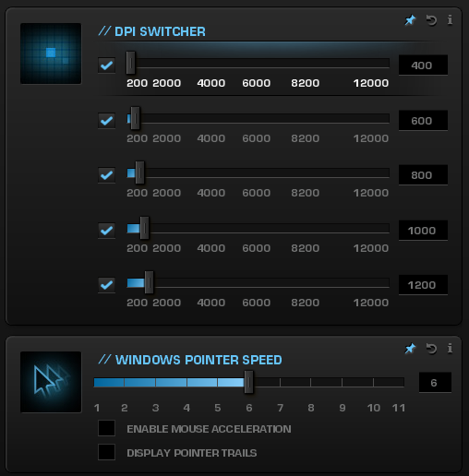Screen dimensions: 469x476
Task: Show info for Windows Pointer Speed
Action: [x=450, y=348]
